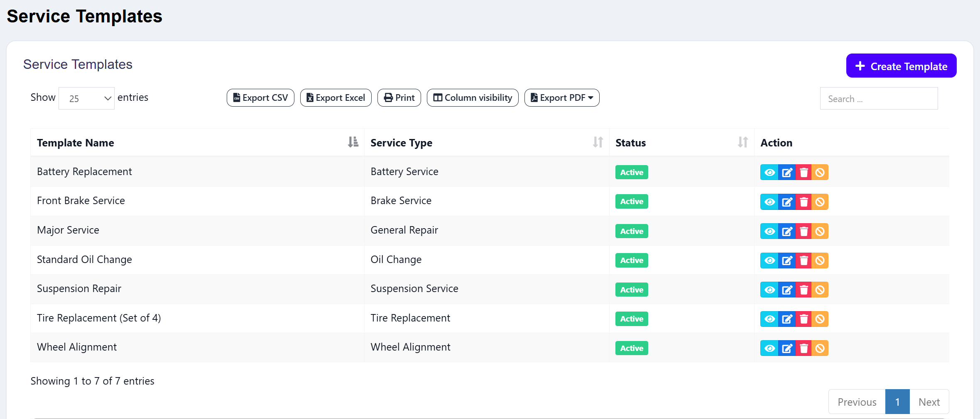Image resolution: width=980 pixels, height=419 pixels.
Task: Delete the Wheel Alignment template
Action: click(804, 348)
